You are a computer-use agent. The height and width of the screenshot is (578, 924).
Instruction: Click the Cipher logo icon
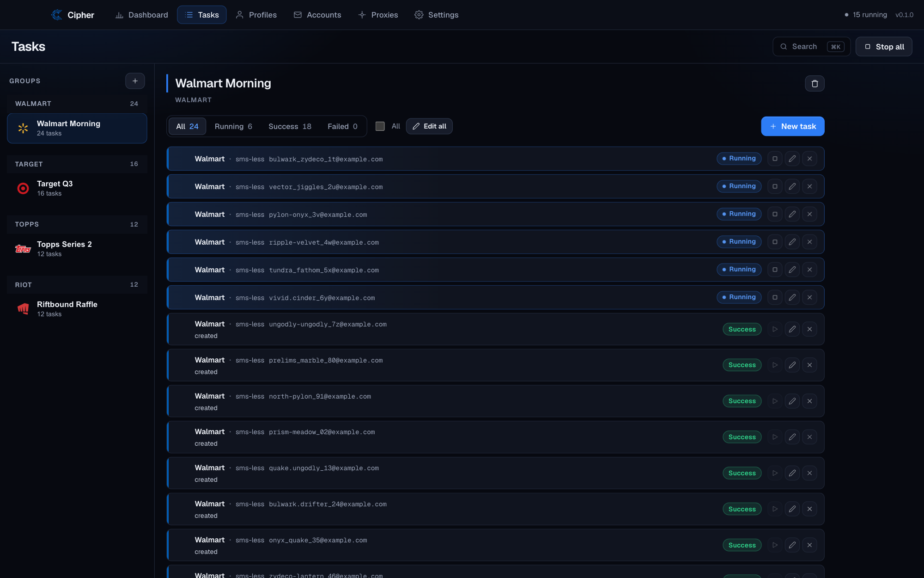tap(57, 15)
